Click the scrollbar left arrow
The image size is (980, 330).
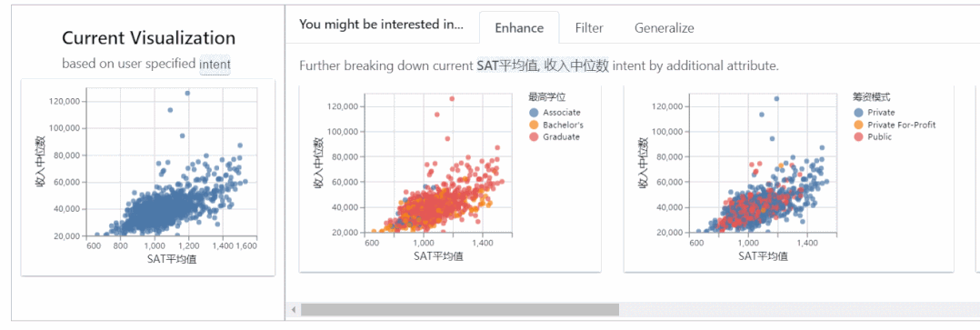291,309
